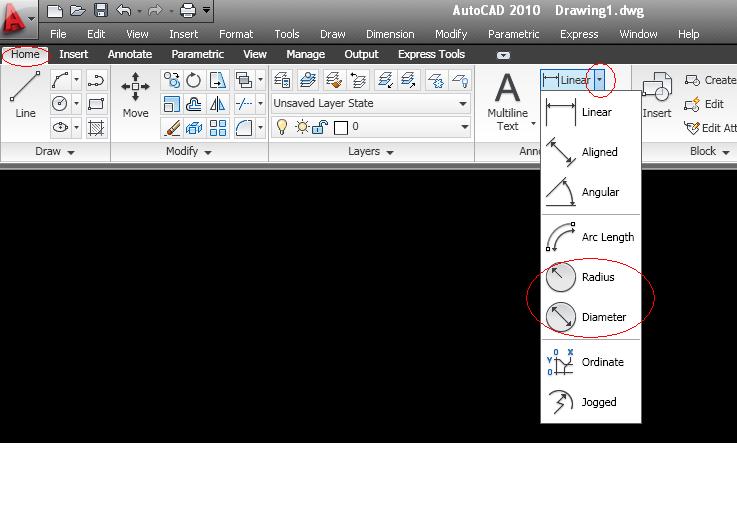Click the Erase tool icon
Screen dimensions: 737x505
[172, 127]
